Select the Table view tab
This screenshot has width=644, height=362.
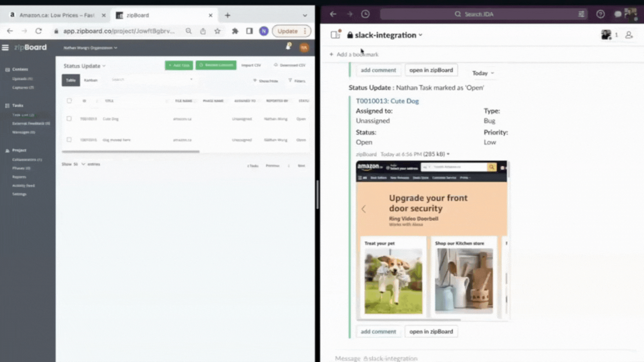tap(71, 80)
